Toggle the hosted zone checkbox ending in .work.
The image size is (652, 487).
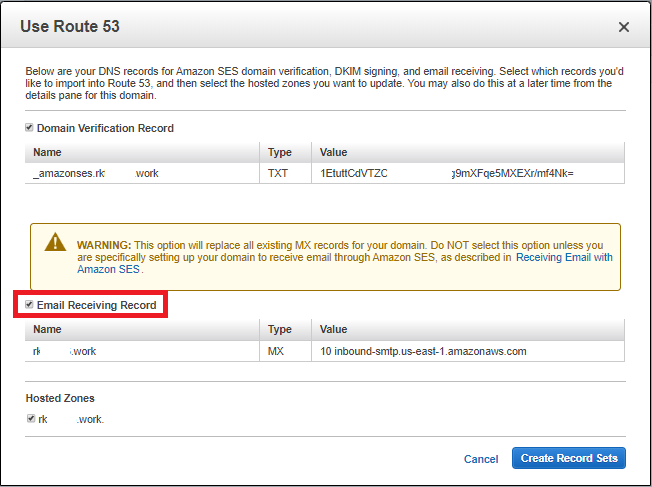pyautogui.click(x=31, y=418)
